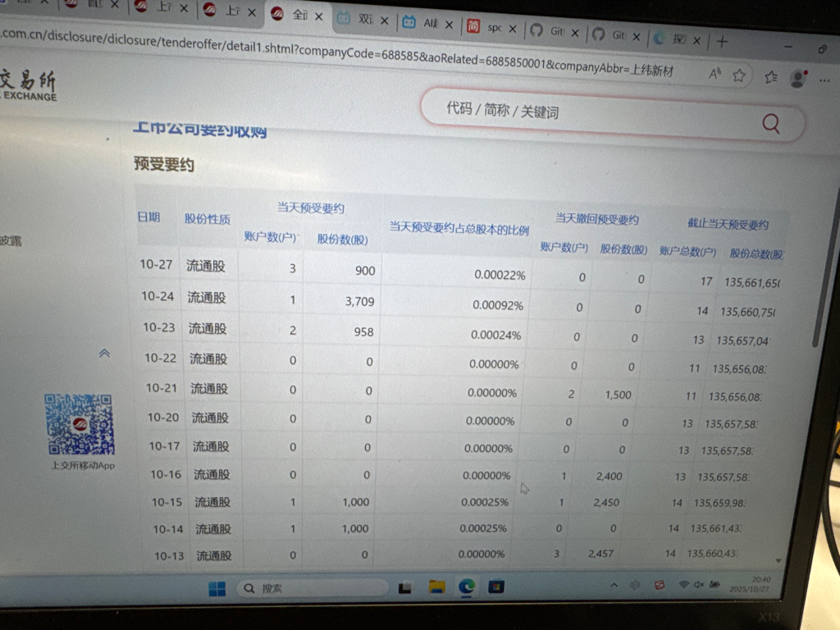840x630 pixels.
Task: Click the 当天撤回预受要约 column header
Action: 597,219
